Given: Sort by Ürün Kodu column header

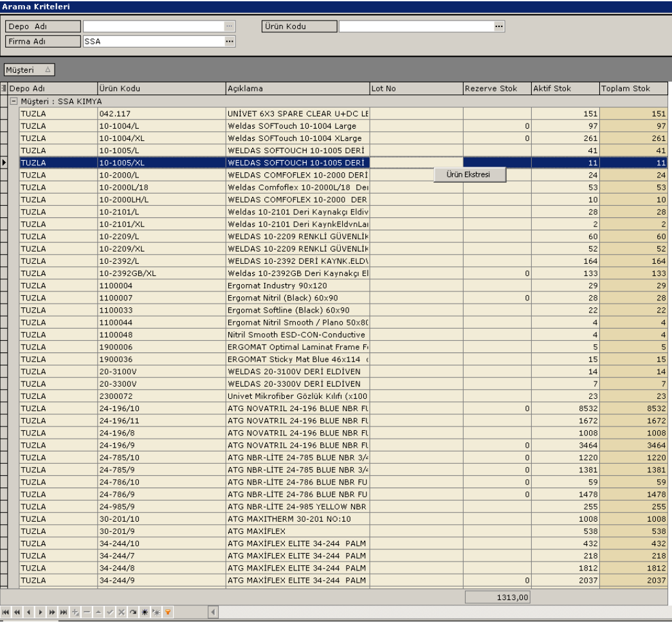Looking at the screenshot, I should 161,88.
